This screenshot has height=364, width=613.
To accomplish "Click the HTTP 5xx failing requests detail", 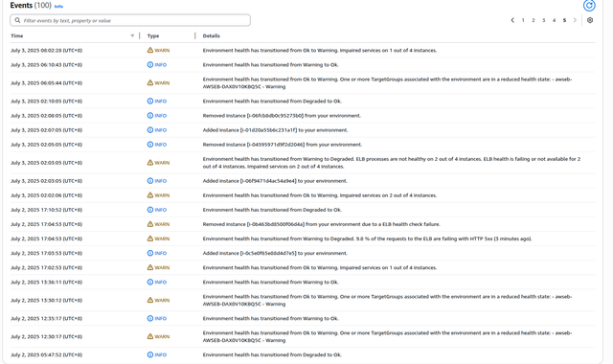I will click(x=367, y=239).
